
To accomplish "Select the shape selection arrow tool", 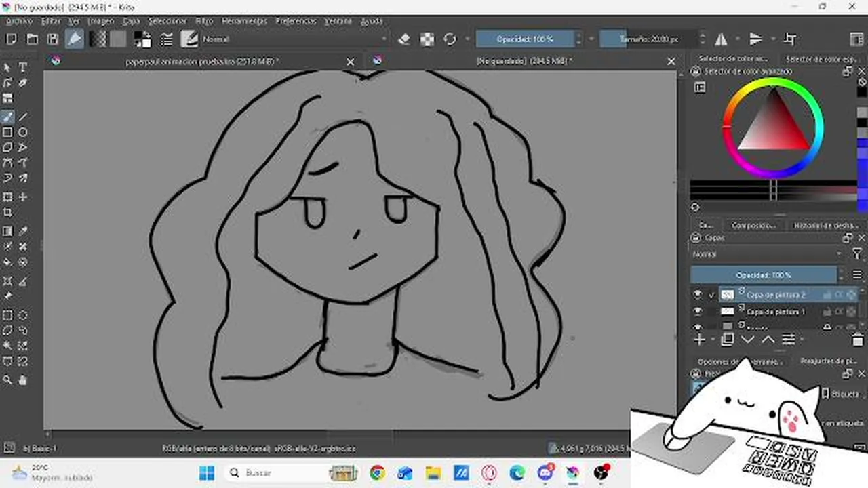I will [x=7, y=67].
